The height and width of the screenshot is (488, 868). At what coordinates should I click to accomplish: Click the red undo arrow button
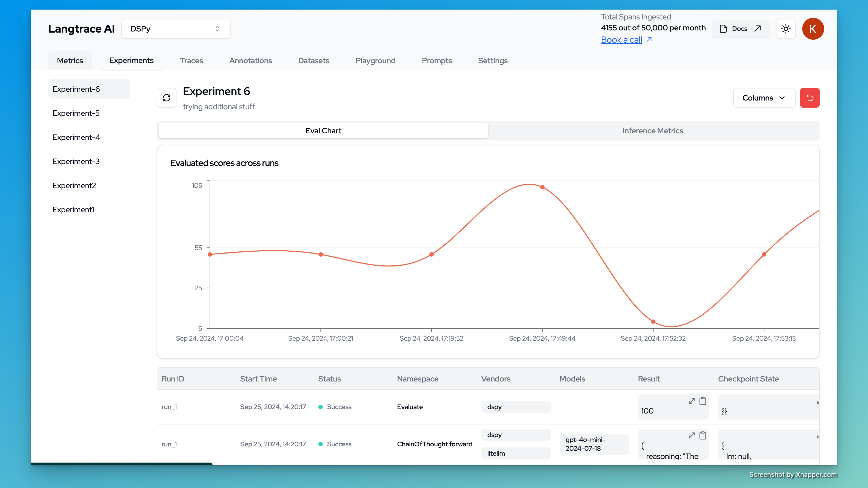(809, 98)
